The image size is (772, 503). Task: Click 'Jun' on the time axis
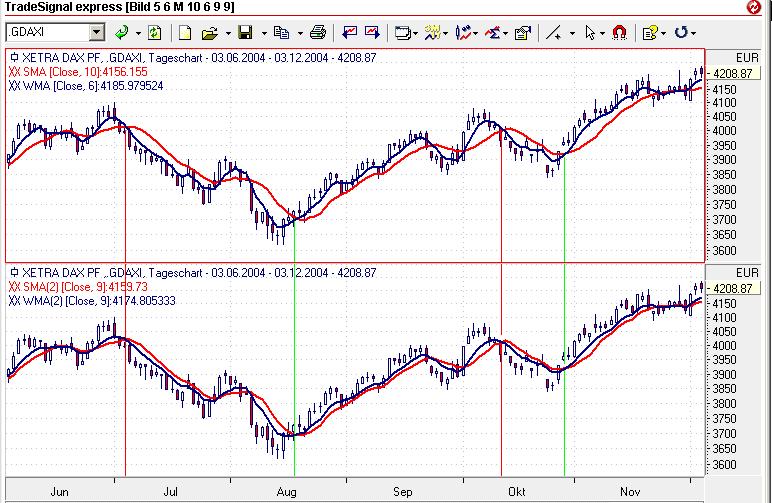[x=60, y=492]
